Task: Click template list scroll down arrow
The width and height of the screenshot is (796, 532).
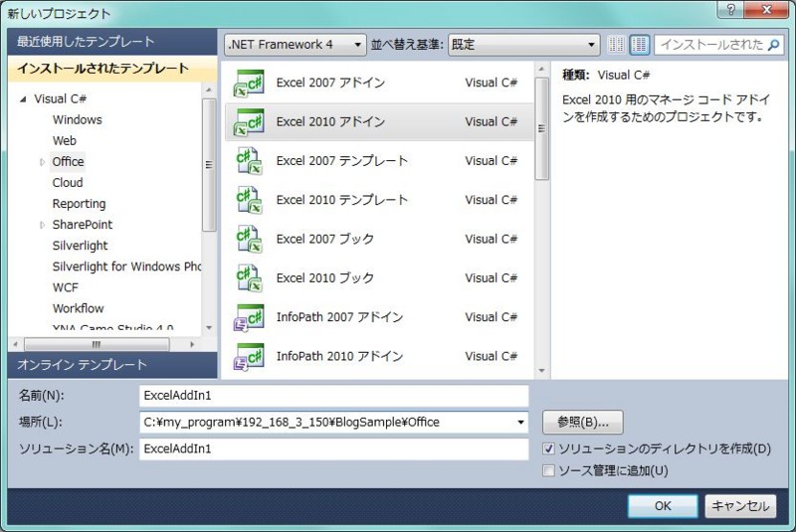Action: coord(541,371)
